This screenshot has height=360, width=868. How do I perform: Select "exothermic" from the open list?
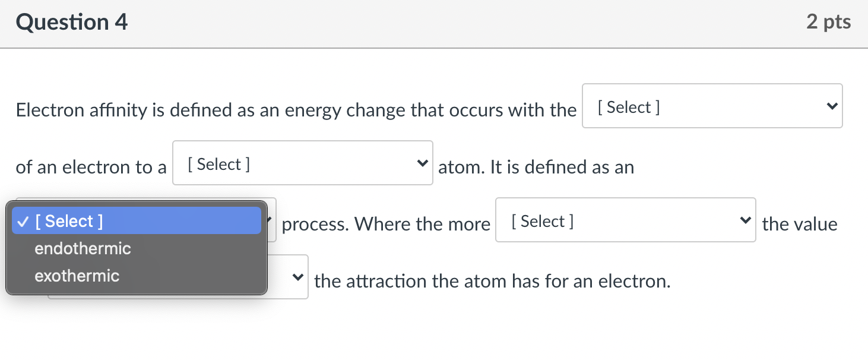[77, 276]
